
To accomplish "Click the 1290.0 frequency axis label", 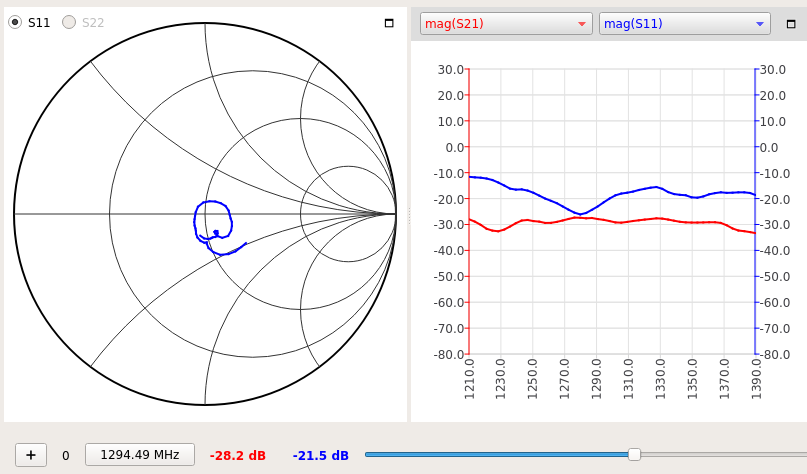I will (597, 379).
